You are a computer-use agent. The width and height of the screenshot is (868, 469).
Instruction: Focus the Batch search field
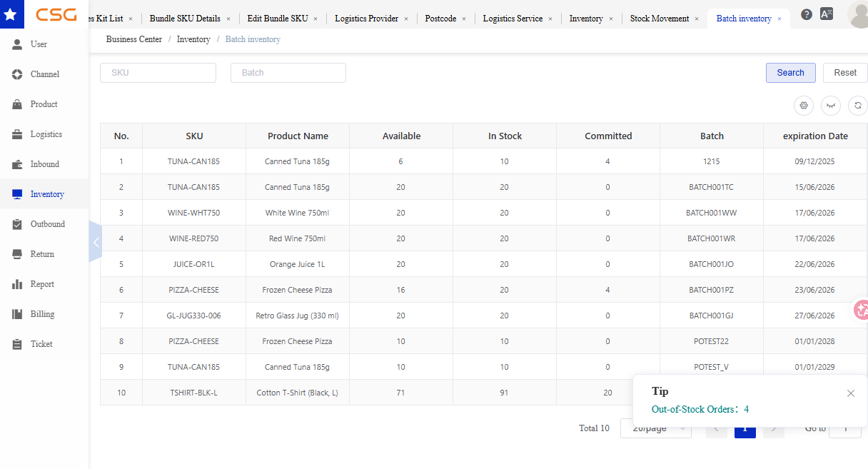(288, 73)
